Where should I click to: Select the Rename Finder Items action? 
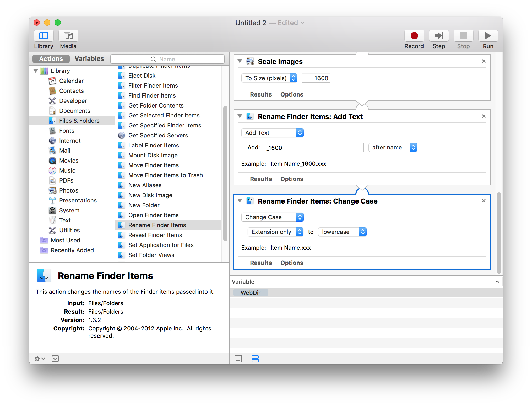(168, 225)
